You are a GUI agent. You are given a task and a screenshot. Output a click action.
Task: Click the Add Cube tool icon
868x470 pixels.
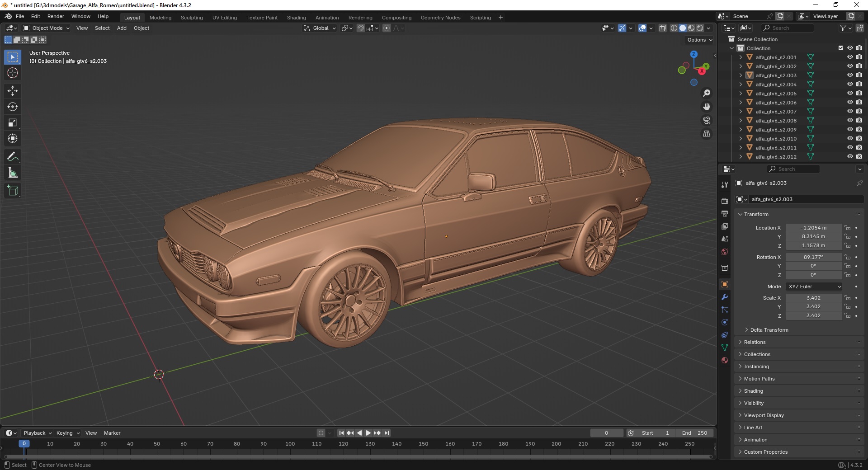pos(13,191)
